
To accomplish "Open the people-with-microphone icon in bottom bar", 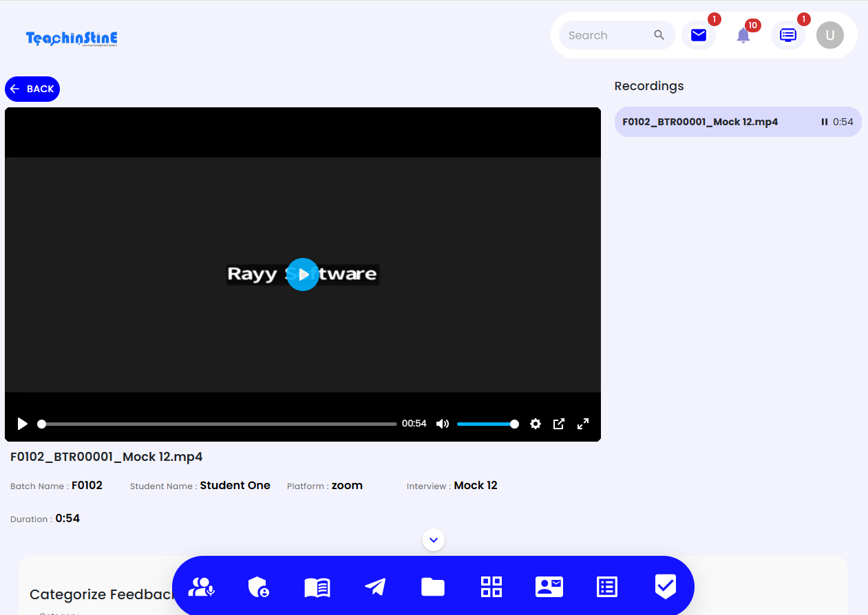I will [202, 587].
